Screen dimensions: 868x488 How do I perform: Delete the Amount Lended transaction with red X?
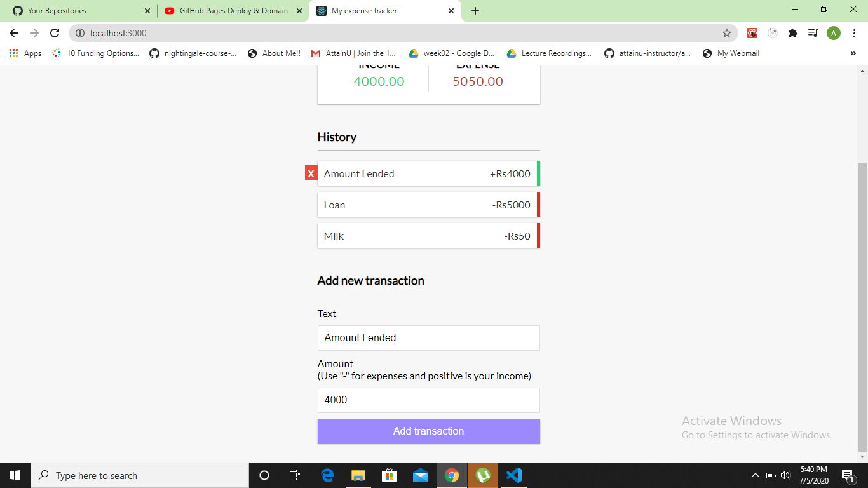coord(311,173)
